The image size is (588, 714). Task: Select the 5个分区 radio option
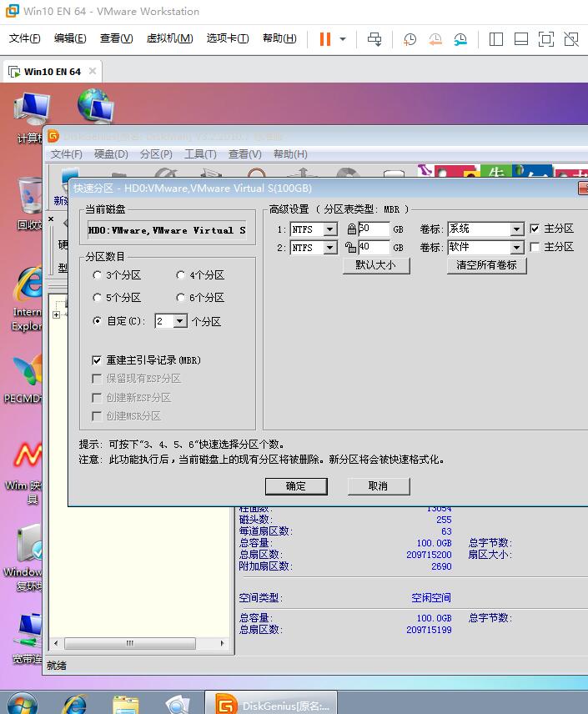[x=97, y=298]
